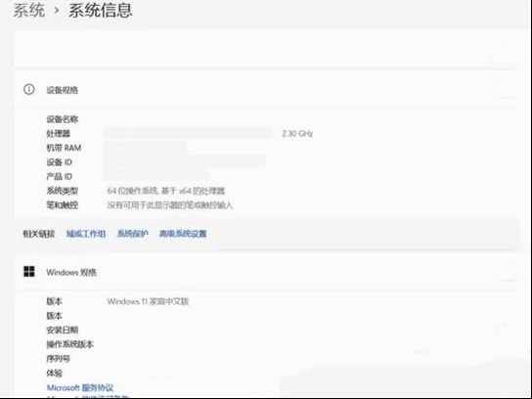Click the 产品 ID label

pos(59,176)
